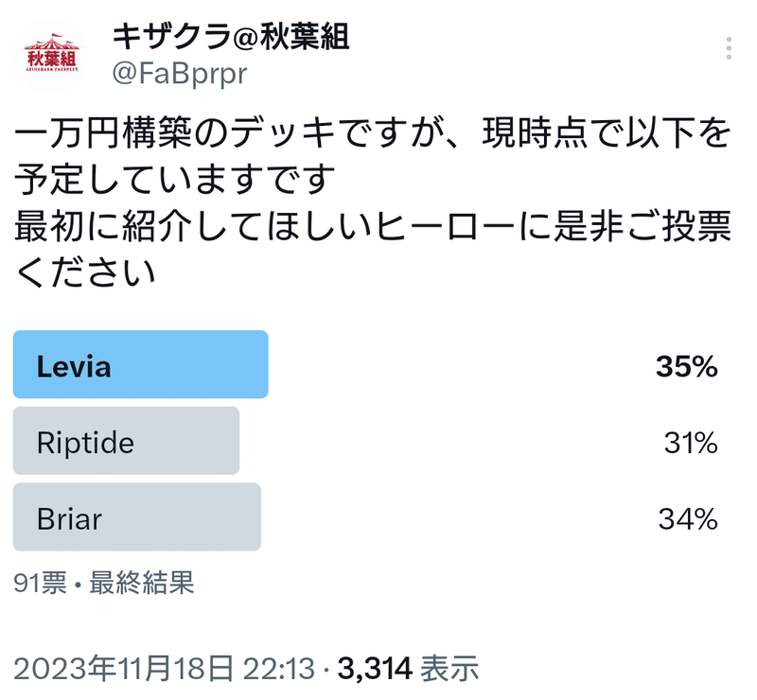Open the 2023年11月18日 22:13 timestamp link

pyautogui.click(x=164, y=669)
